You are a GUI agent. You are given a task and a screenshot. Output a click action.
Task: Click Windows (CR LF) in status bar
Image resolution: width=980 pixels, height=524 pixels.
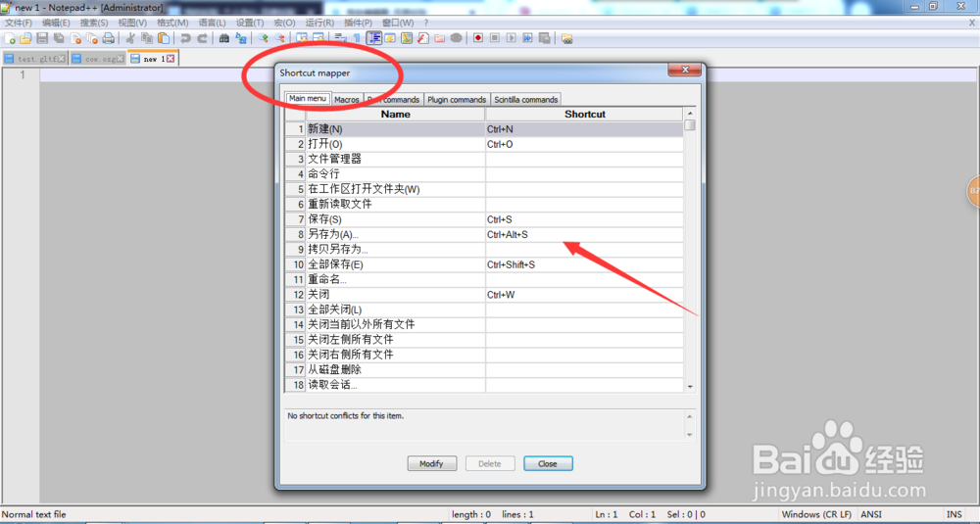tap(817, 514)
